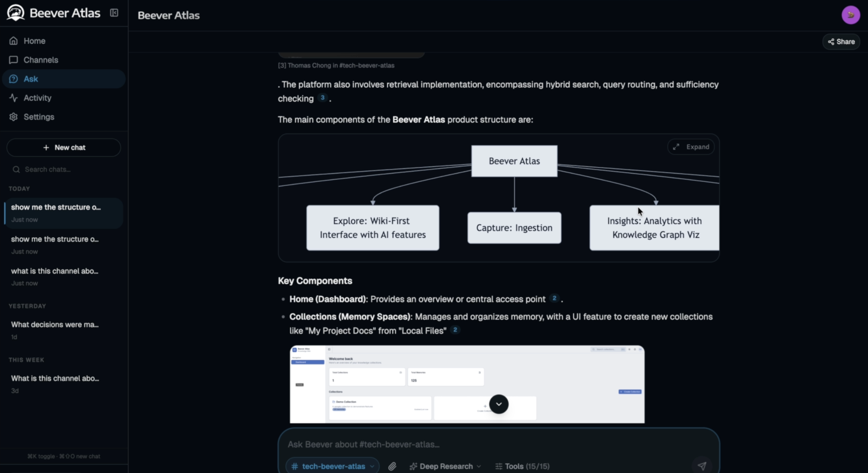This screenshot has width=868, height=473.
Task: Click the Activity pulse icon
Action: point(14,98)
